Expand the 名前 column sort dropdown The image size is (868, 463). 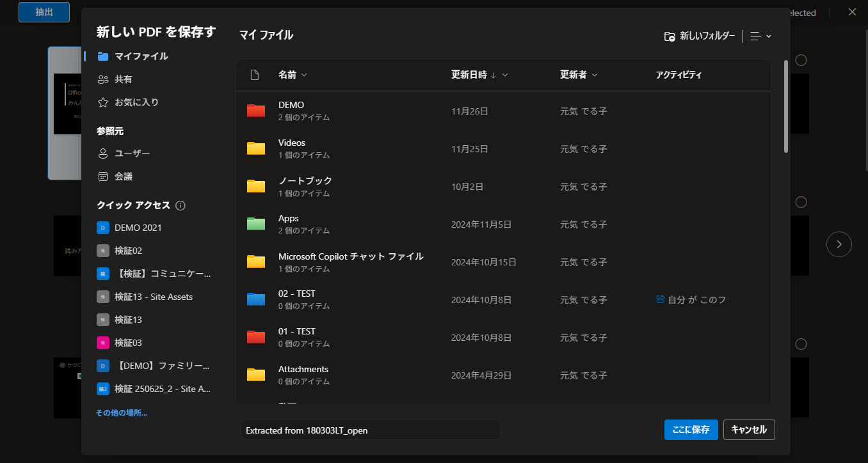pyautogui.click(x=304, y=75)
